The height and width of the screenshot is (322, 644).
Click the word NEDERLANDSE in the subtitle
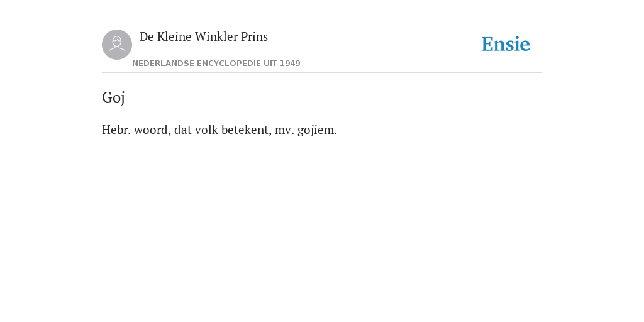tap(163, 64)
